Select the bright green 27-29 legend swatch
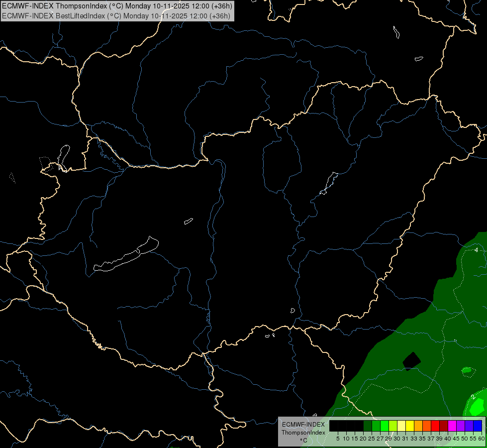Screen dimensions: 487x448 pyautogui.click(x=385, y=426)
